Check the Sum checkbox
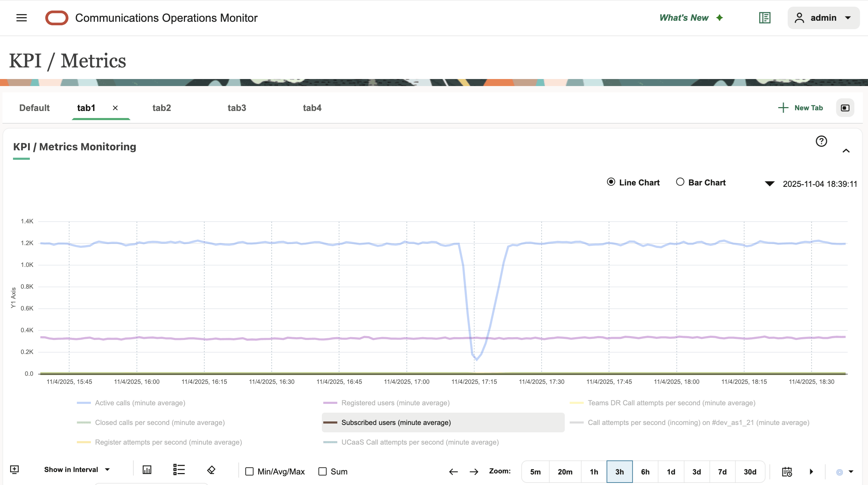This screenshot has width=868, height=485. pyautogui.click(x=323, y=472)
